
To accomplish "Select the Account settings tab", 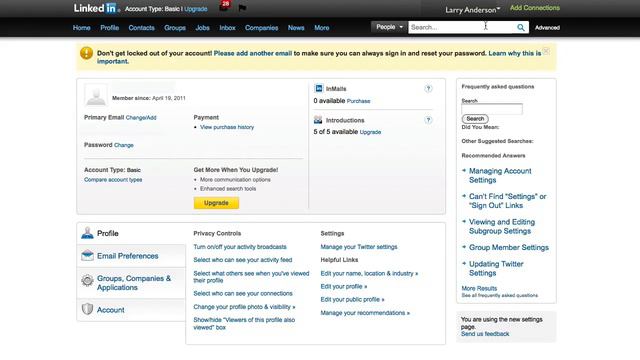I will point(131,310).
